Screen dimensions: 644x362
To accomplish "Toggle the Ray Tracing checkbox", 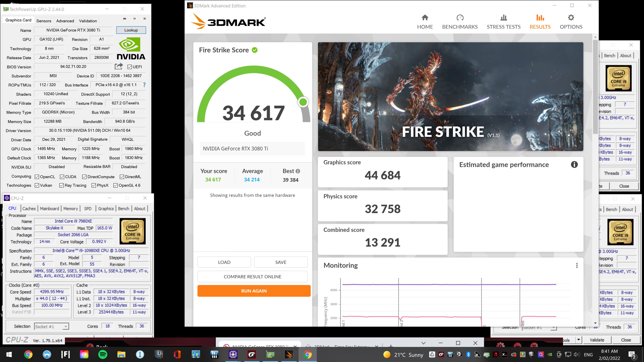I will [62, 185].
